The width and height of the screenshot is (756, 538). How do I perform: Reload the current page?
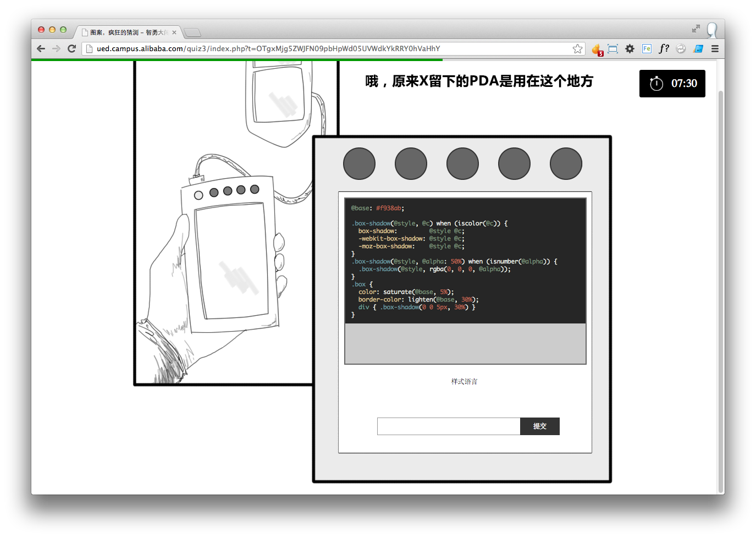pyautogui.click(x=71, y=48)
